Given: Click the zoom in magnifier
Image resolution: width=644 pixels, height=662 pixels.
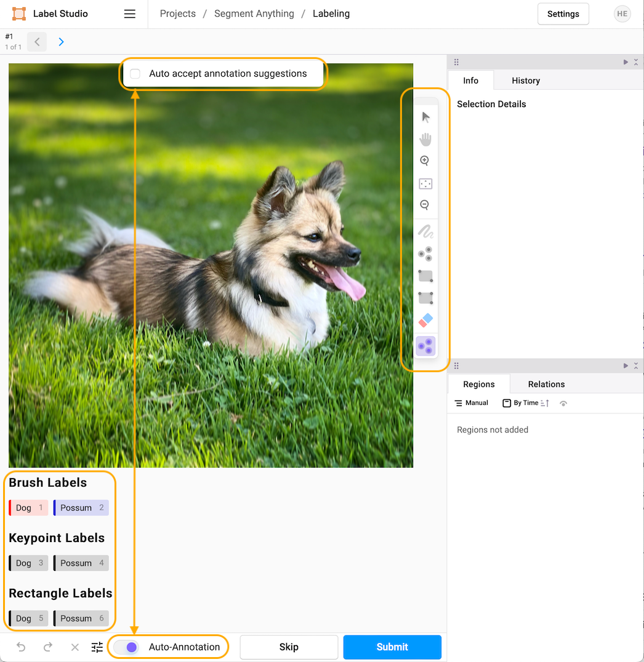Looking at the screenshot, I should pyautogui.click(x=425, y=161).
